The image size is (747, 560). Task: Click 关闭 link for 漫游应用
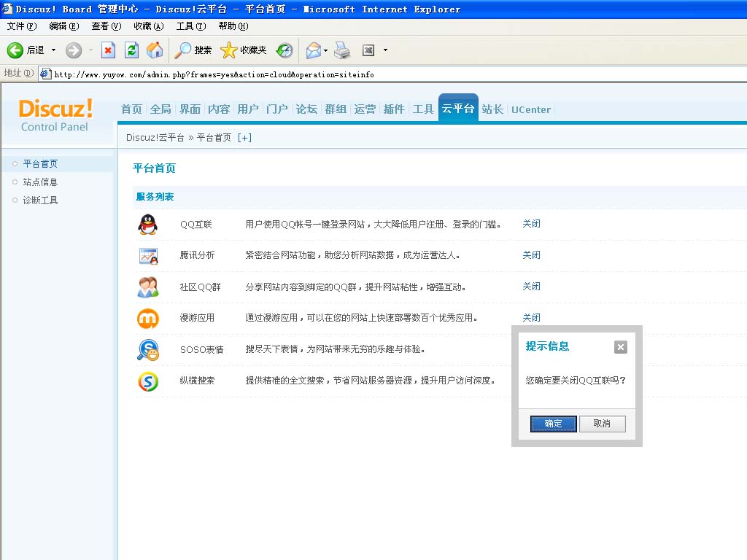click(x=531, y=318)
